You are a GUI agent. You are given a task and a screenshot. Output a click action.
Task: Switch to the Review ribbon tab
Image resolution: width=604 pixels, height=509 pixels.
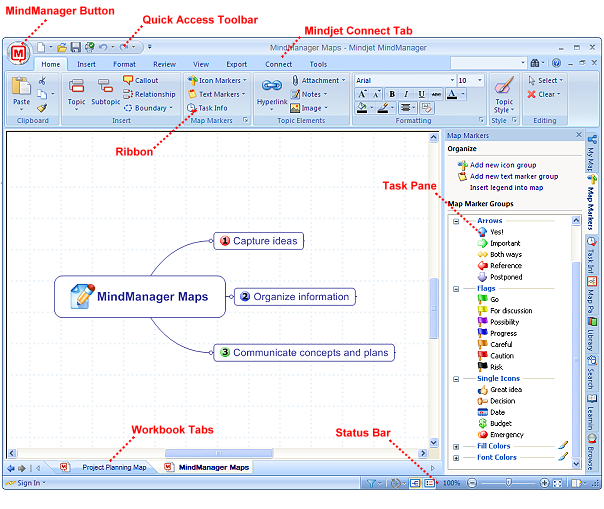click(x=164, y=64)
